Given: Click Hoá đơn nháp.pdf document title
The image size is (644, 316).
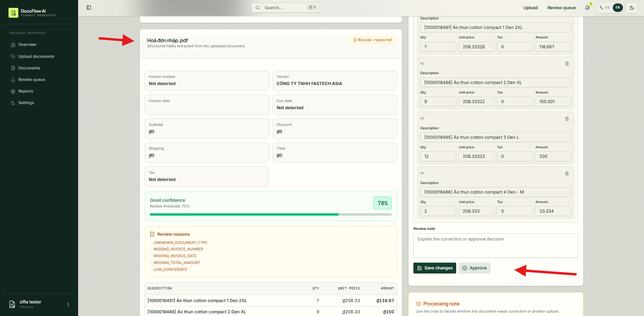Looking at the screenshot, I should coord(167,40).
